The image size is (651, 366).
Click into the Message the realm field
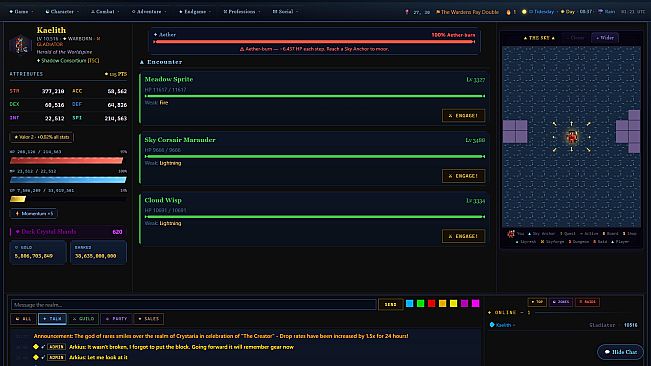coord(193,305)
